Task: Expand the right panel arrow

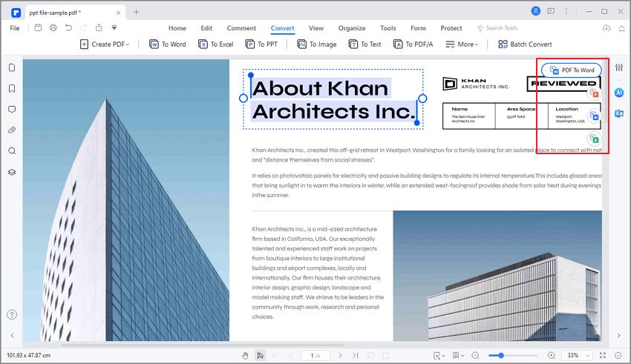Action: [x=619, y=335]
